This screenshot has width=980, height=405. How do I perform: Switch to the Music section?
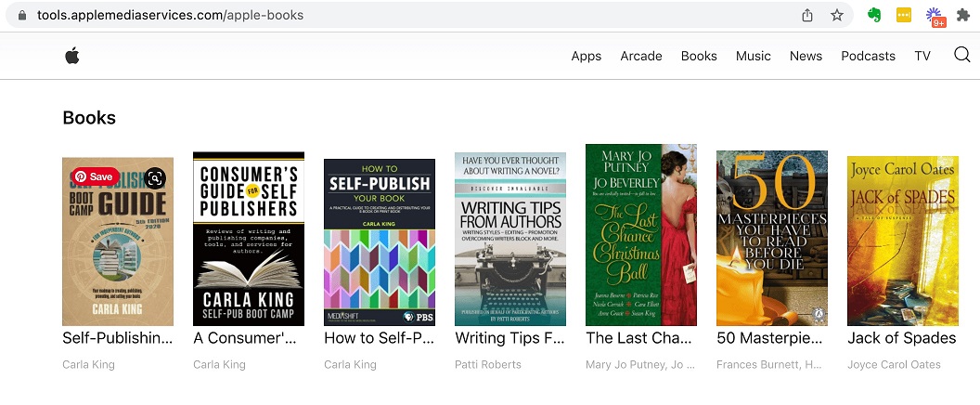754,56
